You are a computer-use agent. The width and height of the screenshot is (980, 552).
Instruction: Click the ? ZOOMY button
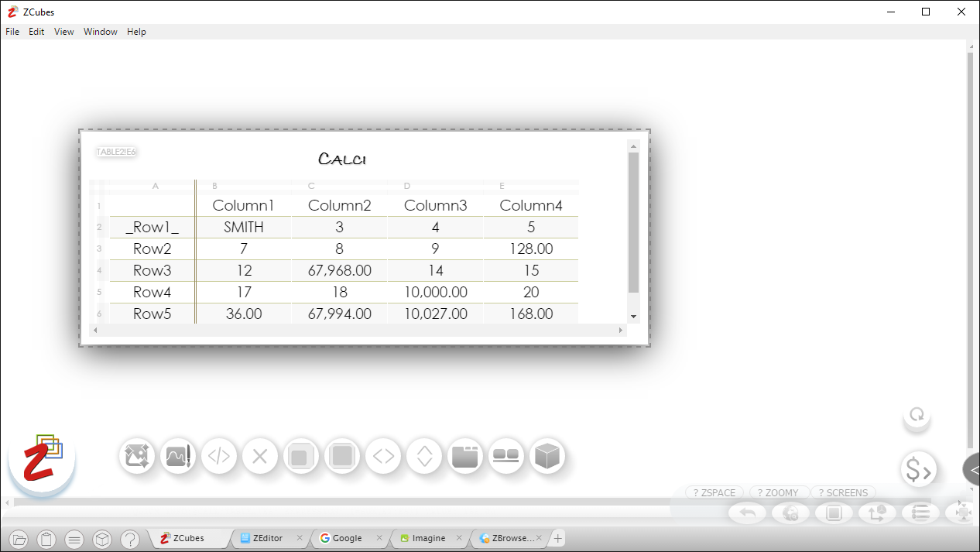tap(779, 492)
